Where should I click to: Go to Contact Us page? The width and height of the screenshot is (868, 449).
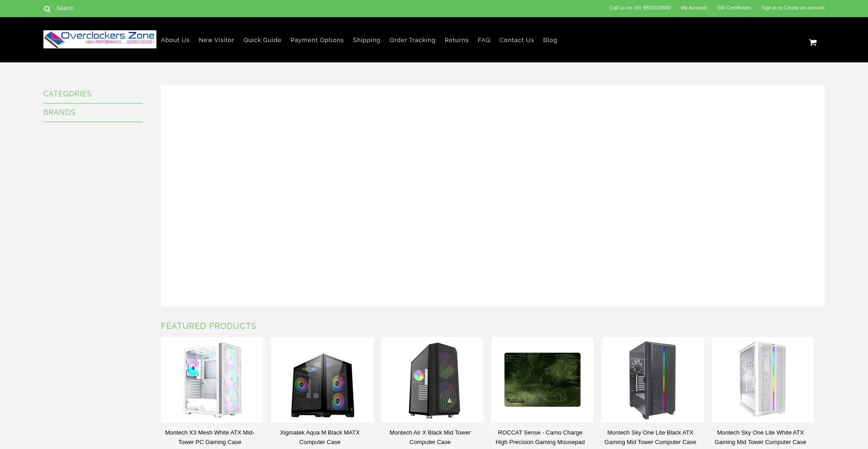(517, 40)
